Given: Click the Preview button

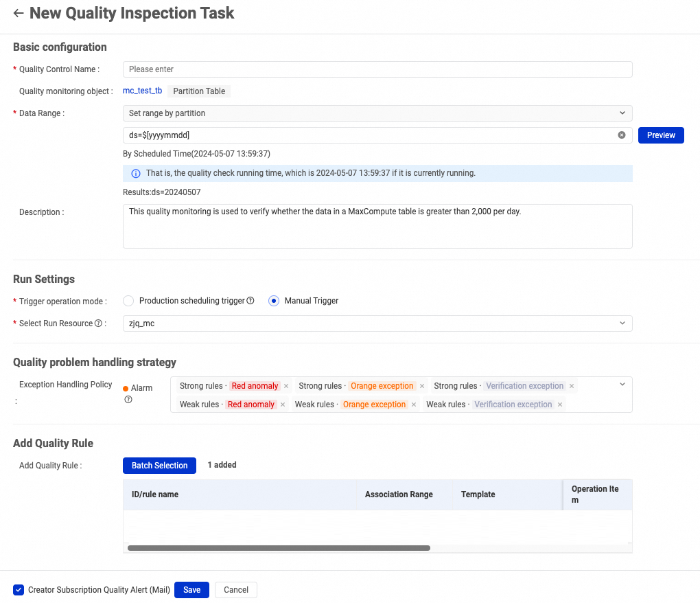Looking at the screenshot, I should point(661,135).
